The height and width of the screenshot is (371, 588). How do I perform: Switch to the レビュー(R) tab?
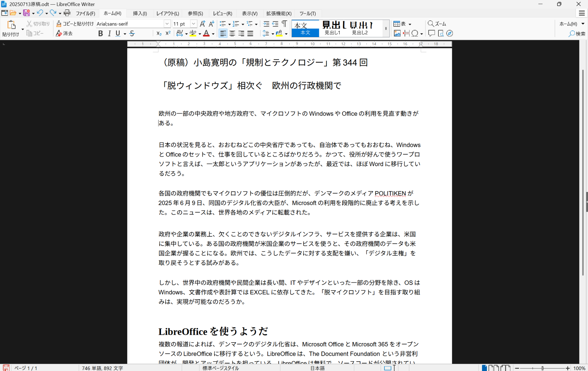(223, 13)
